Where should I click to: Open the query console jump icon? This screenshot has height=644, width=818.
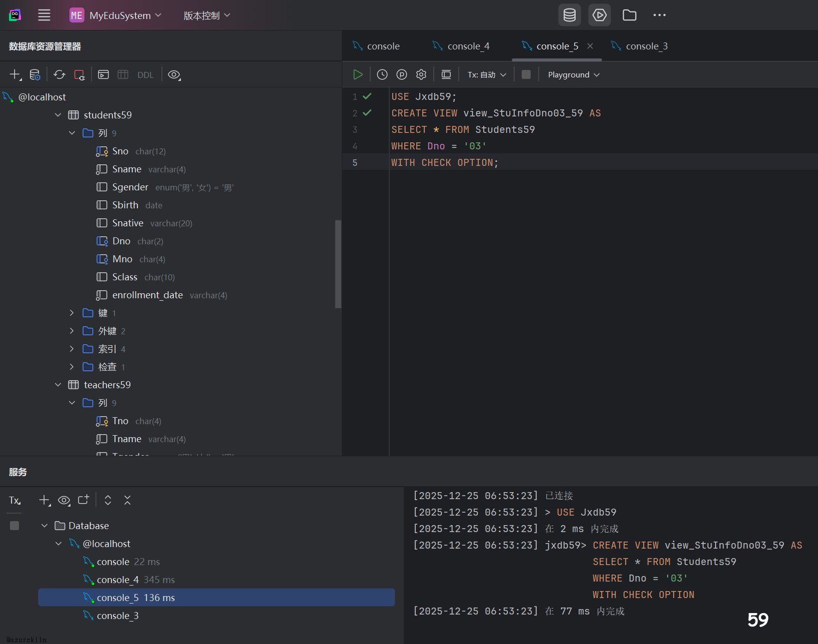(x=103, y=74)
